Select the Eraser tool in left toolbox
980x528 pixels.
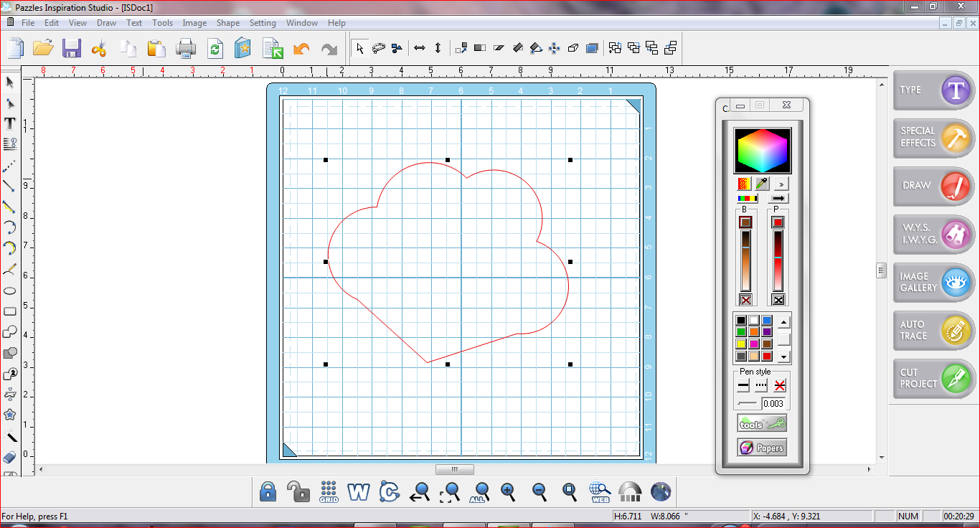[10, 457]
